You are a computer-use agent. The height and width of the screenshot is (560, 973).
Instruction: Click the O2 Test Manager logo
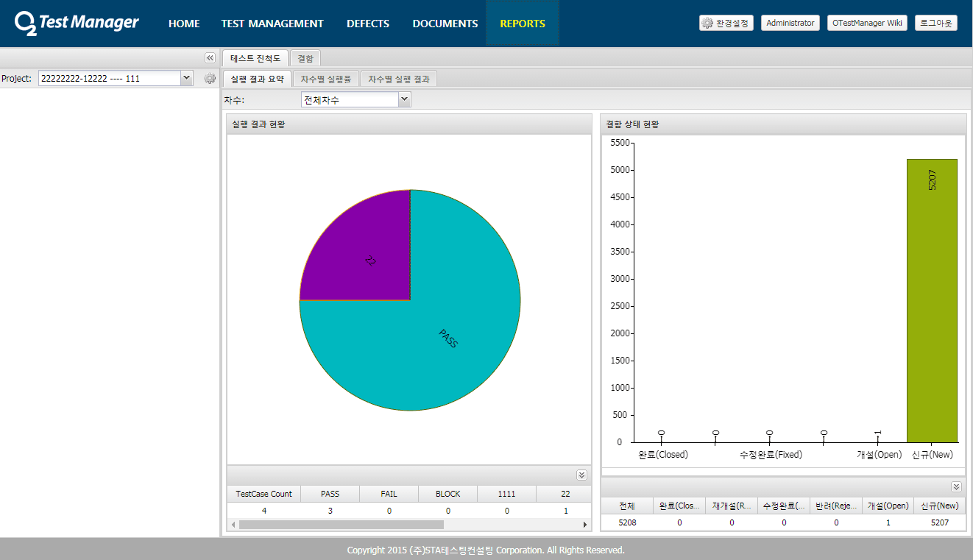click(77, 23)
